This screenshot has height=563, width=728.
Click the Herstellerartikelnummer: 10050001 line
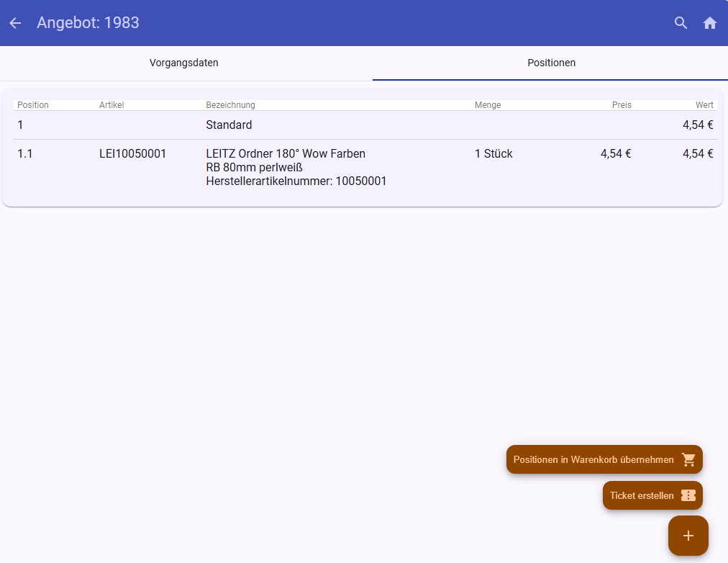[x=296, y=181]
